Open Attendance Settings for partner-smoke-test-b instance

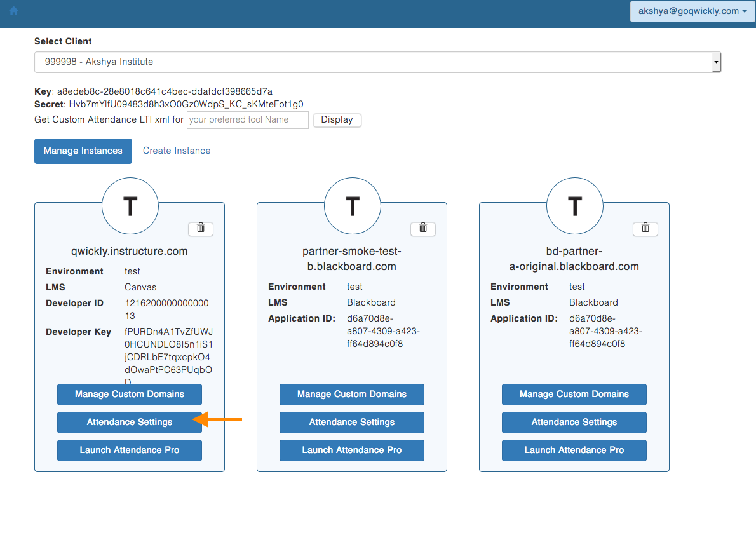pos(352,423)
